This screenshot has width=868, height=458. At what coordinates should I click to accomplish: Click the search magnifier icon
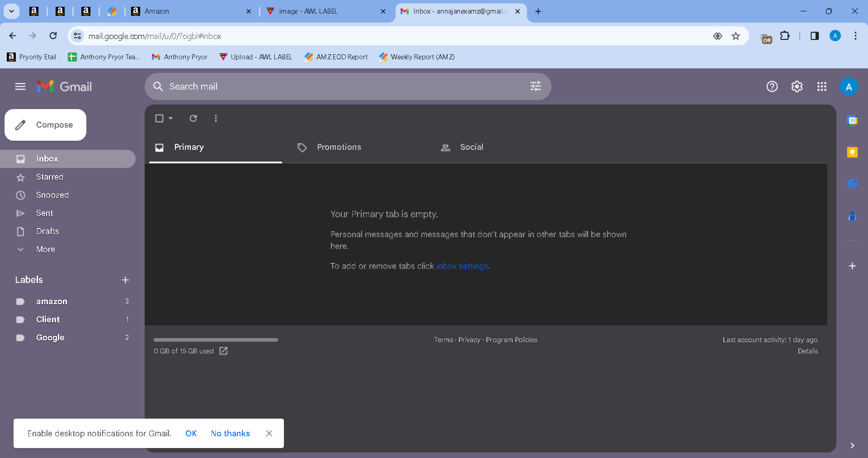(x=158, y=86)
